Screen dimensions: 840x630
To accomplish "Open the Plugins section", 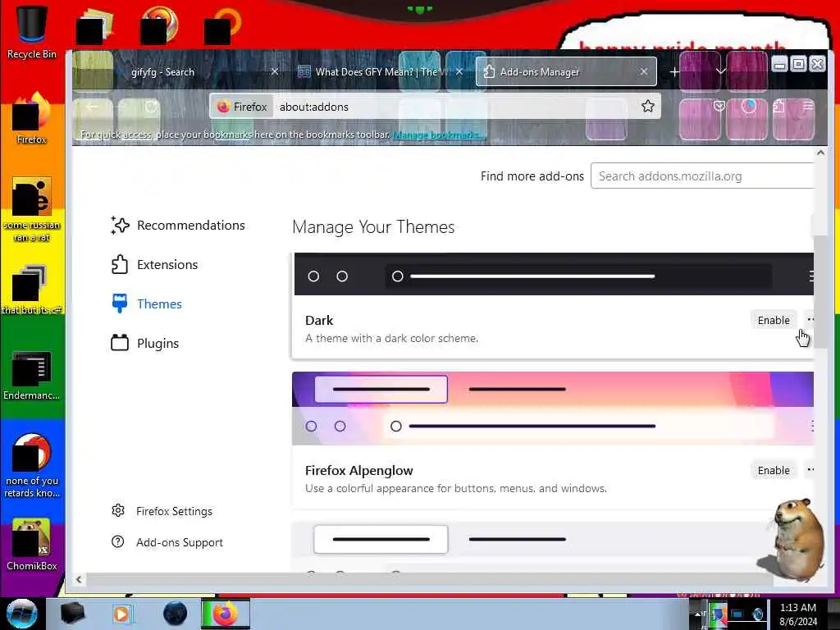I will (144, 344).
